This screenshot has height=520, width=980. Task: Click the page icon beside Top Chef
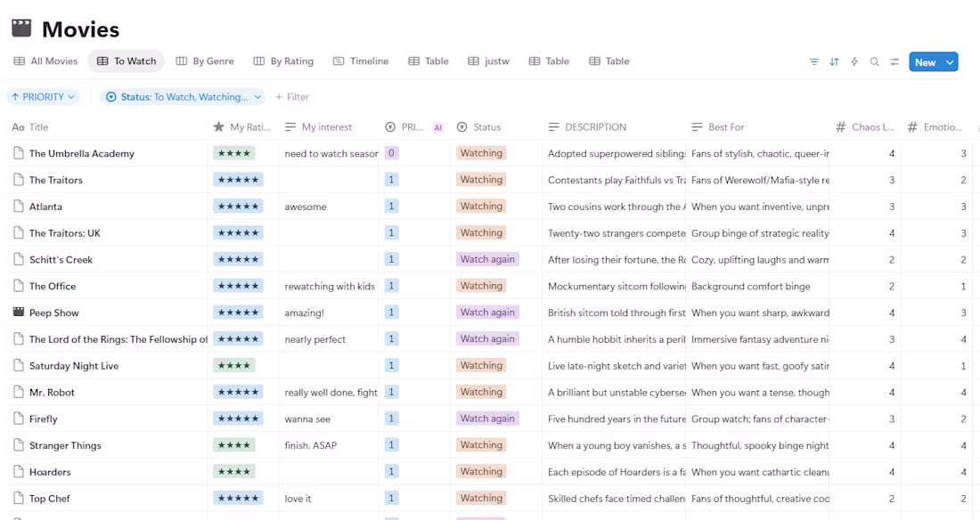(x=19, y=498)
